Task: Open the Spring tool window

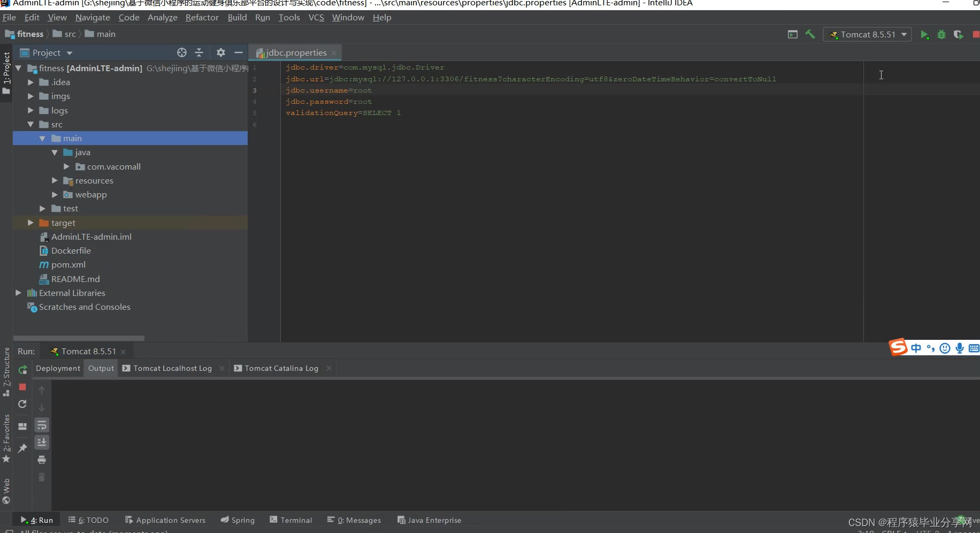Action: [x=238, y=520]
